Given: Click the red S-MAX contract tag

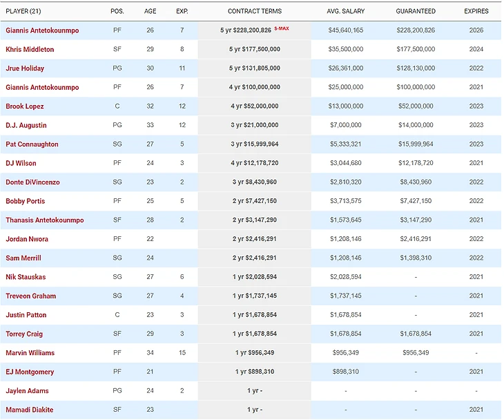Looking at the screenshot, I should click(x=281, y=28).
